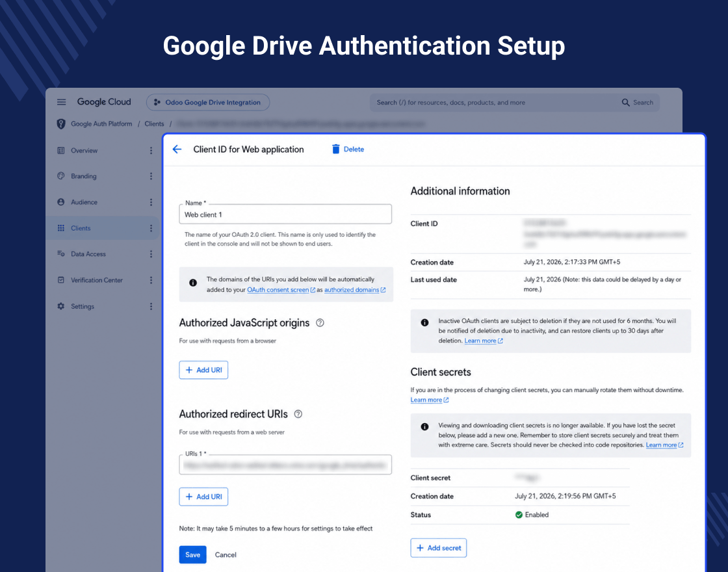This screenshot has height=572, width=728.
Task: Click into the Name field Web client 1
Action: point(285,214)
